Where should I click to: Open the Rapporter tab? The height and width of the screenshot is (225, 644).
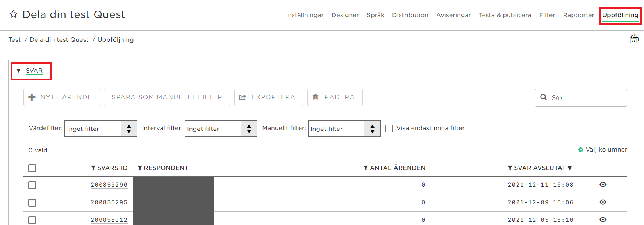(578, 15)
